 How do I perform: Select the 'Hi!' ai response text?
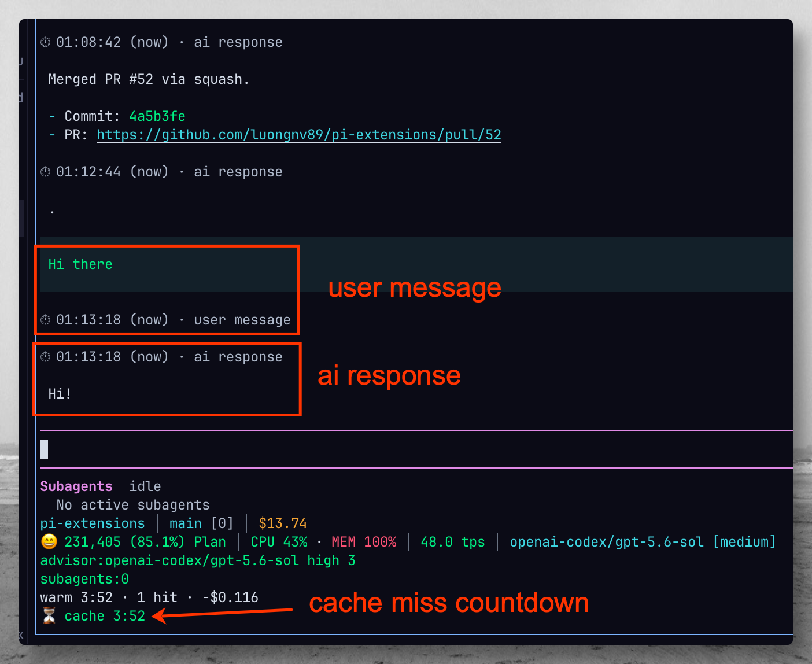pos(60,394)
